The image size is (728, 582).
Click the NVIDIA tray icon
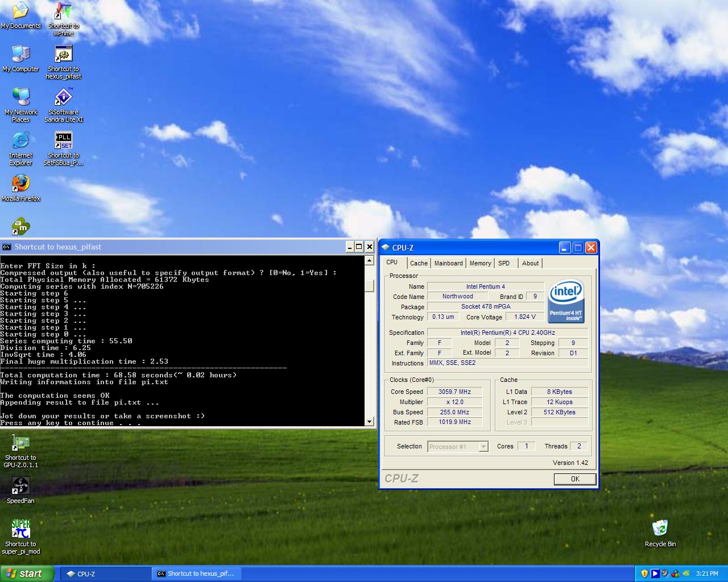point(686,573)
